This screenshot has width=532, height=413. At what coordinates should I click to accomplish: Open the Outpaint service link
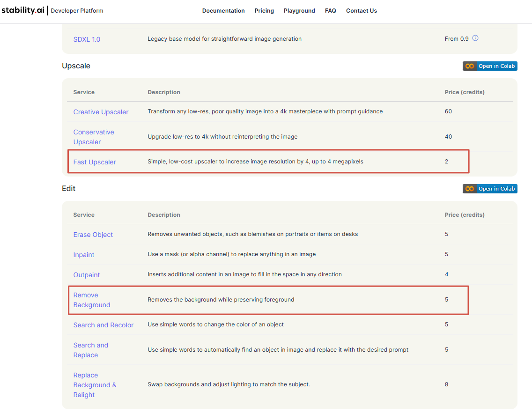pos(87,275)
